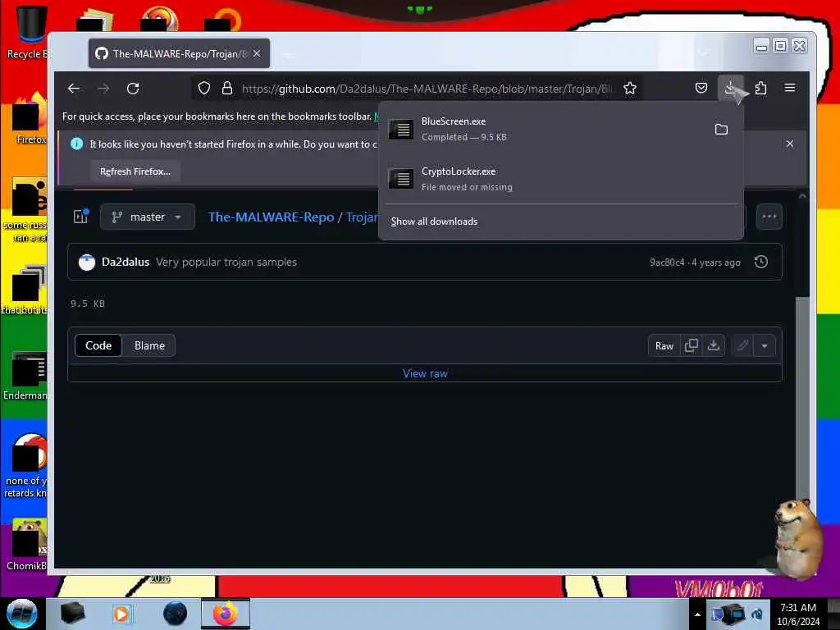Save page to Pocket
The width and height of the screenshot is (840, 630).
point(701,88)
